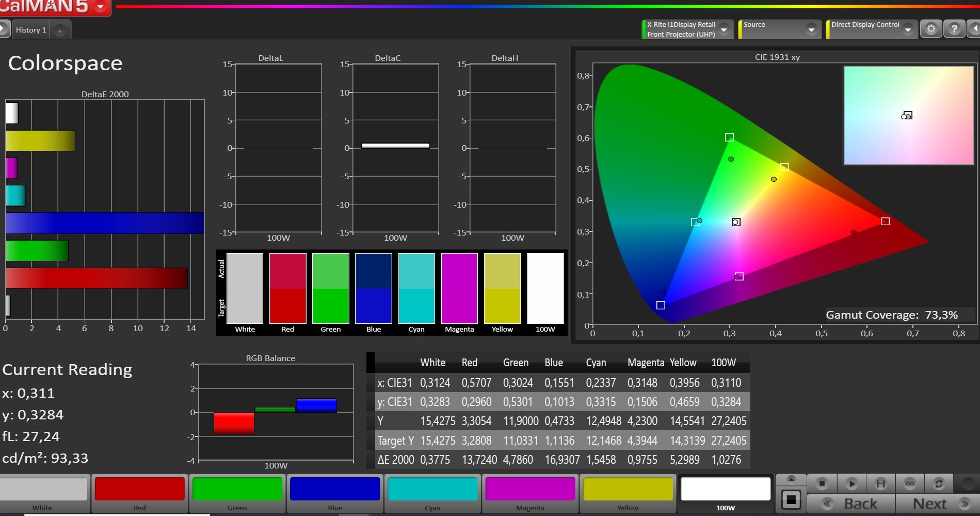Click the bracketed single-read icon
980x516 pixels.
click(881, 483)
